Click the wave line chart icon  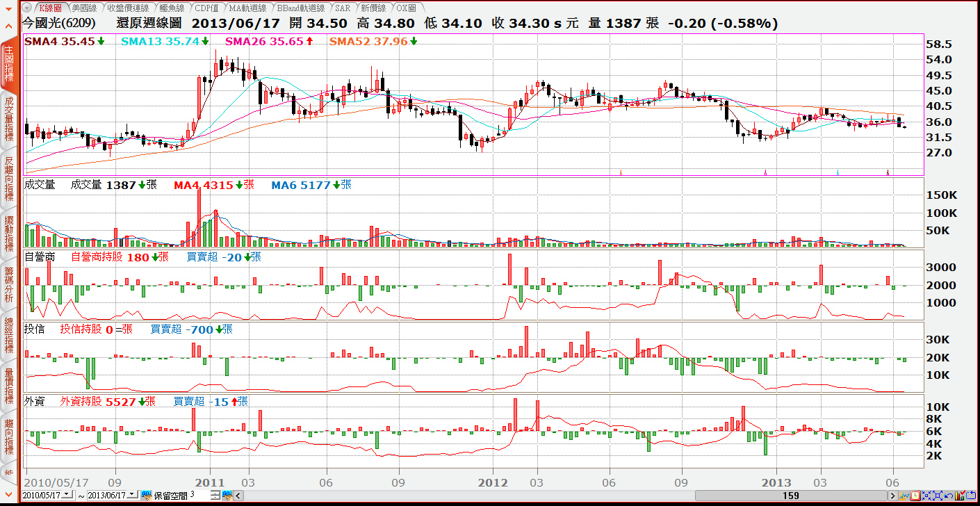pos(904,496)
